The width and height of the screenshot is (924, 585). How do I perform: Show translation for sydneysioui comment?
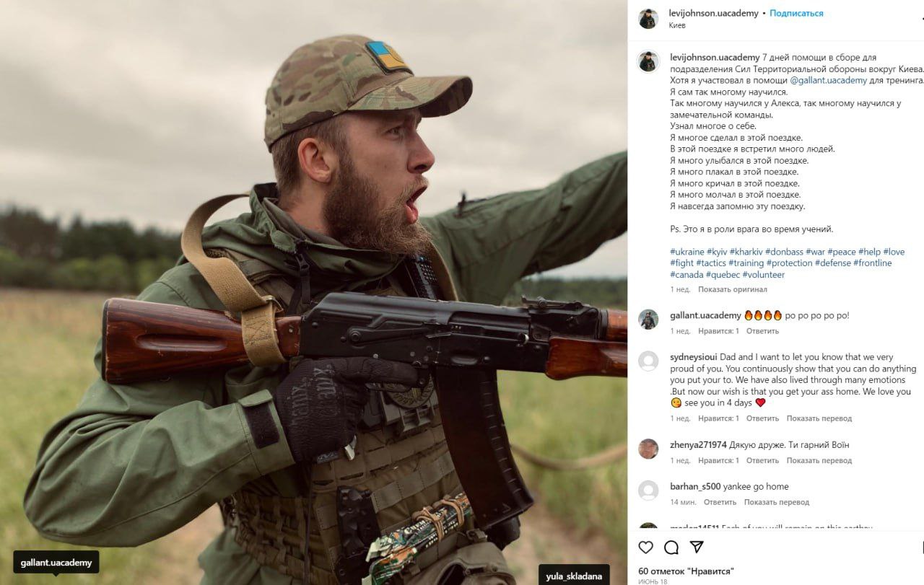819,418
